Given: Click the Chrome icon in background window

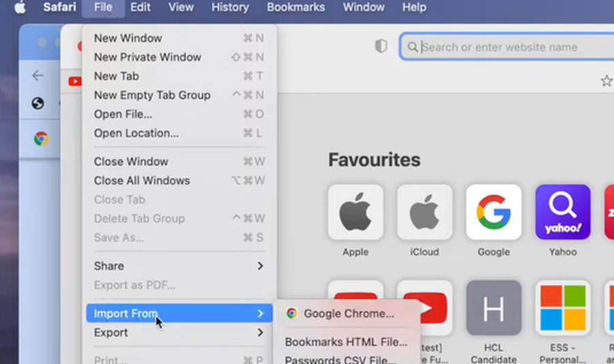Looking at the screenshot, I should tap(41, 139).
